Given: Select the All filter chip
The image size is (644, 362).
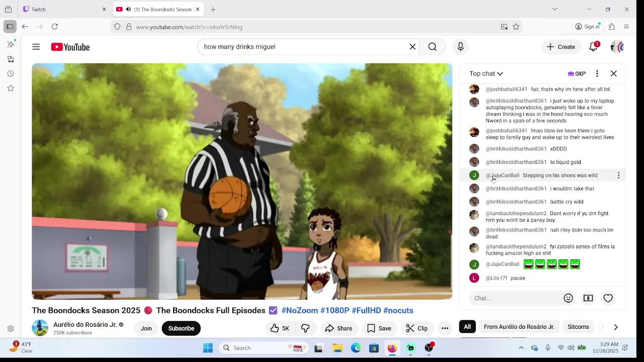Looking at the screenshot, I should click(467, 327).
